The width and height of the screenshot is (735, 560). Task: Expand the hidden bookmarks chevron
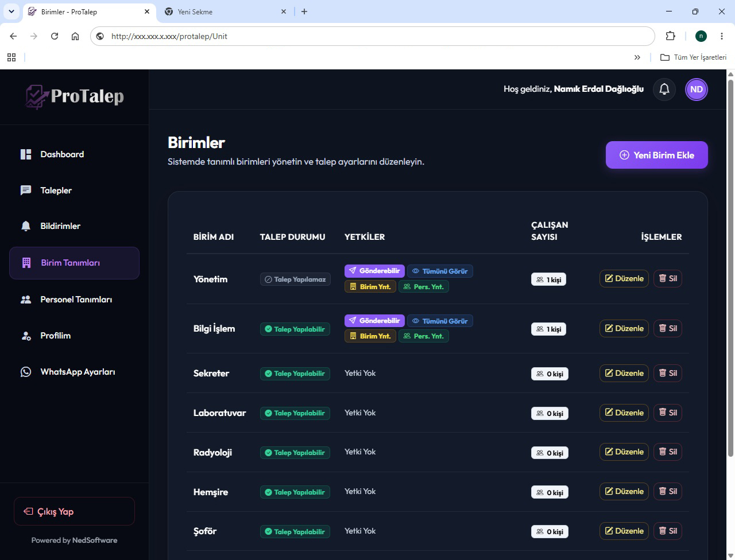click(637, 57)
